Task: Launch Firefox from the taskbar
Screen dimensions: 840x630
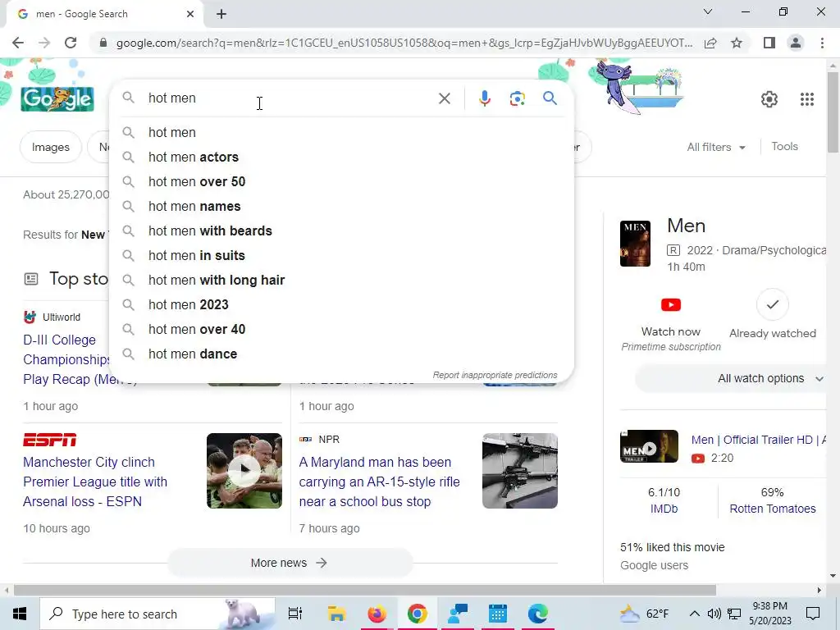Action: click(377, 614)
